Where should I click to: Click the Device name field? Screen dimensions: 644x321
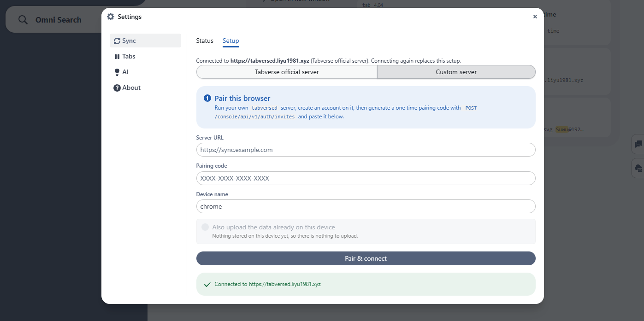click(366, 206)
